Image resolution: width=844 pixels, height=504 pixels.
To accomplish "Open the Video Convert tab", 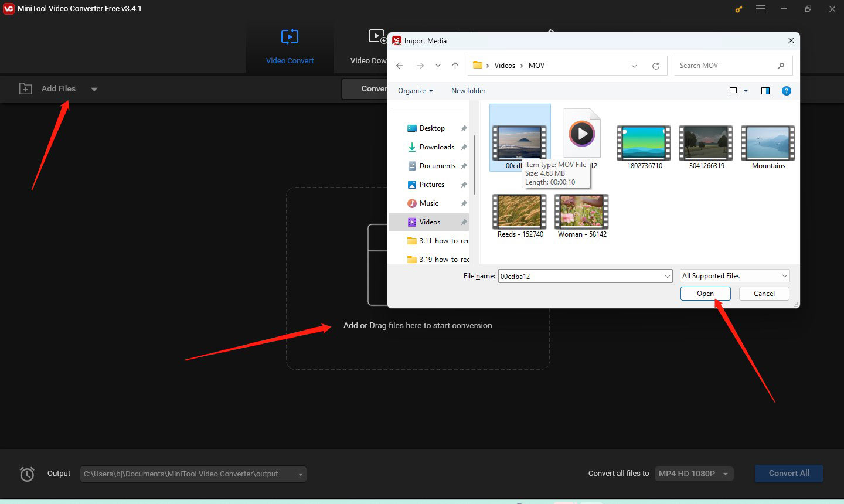I will [x=290, y=47].
